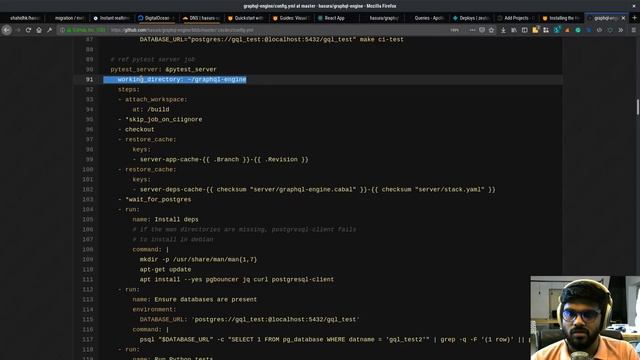640x360 pixels.
Task: Click 'name: Install deps' text
Action: pyautogui.click(x=165, y=220)
